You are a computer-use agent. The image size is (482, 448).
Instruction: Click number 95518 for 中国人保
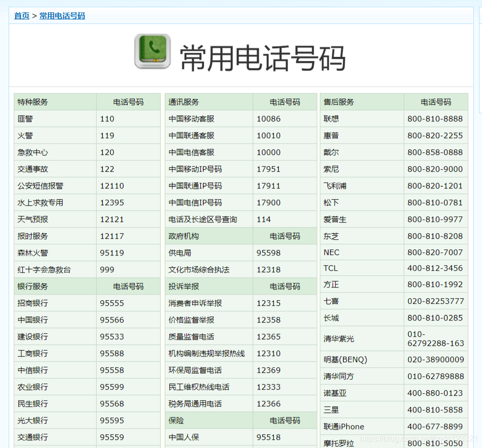(268, 437)
